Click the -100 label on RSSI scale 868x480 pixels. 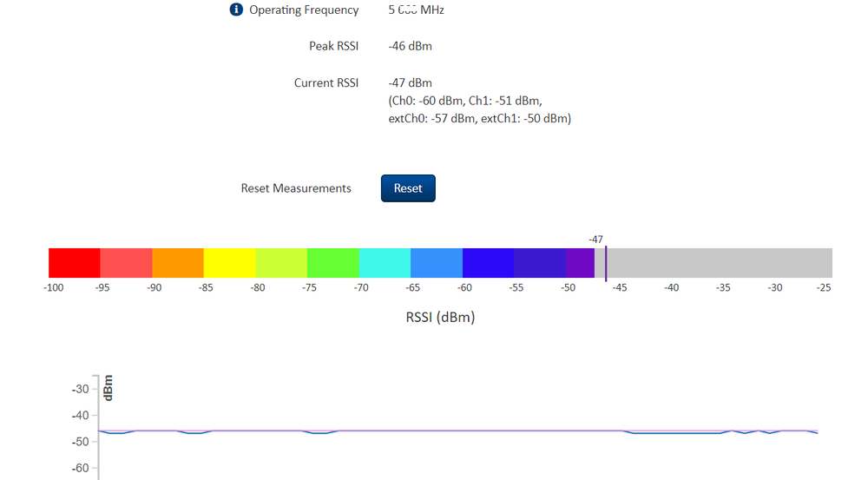(54, 287)
